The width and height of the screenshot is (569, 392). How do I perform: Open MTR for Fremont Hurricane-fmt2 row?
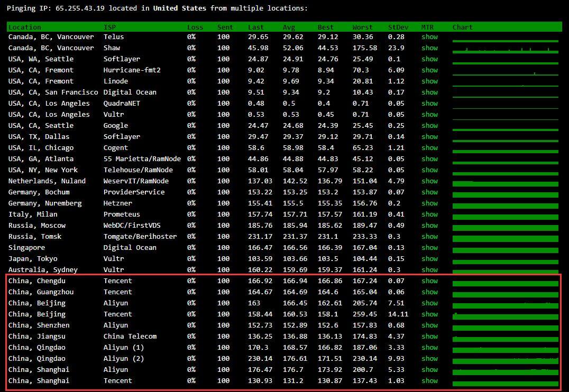[x=429, y=70]
